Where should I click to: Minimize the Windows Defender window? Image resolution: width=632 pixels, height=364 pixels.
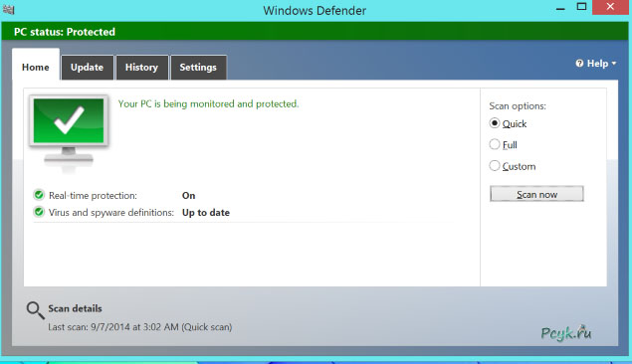[560, 8]
